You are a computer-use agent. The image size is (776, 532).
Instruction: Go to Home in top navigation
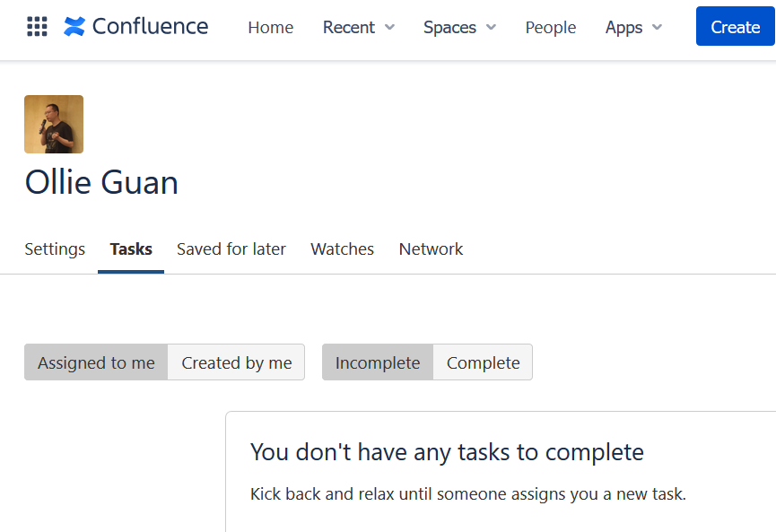pyautogui.click(x=271, y=27)
